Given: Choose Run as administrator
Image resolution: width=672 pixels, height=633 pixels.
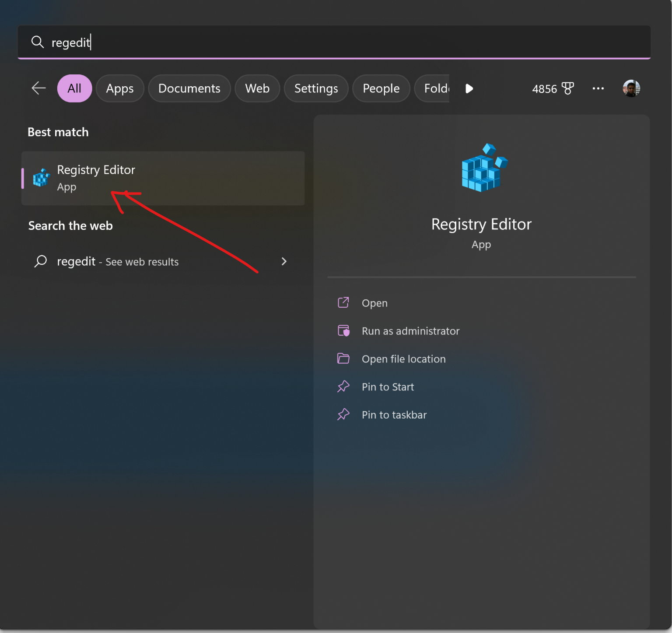Looking at the screenshot, I should click(x=410, y=331).
